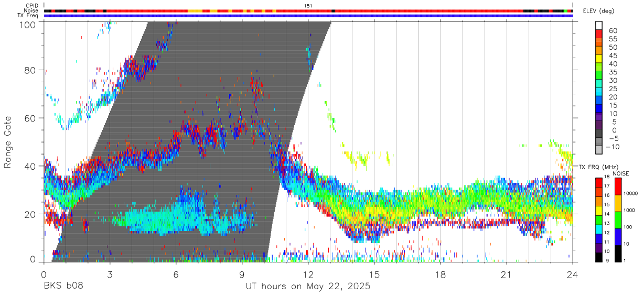Click the -10 label on ELEV legend

613,147
